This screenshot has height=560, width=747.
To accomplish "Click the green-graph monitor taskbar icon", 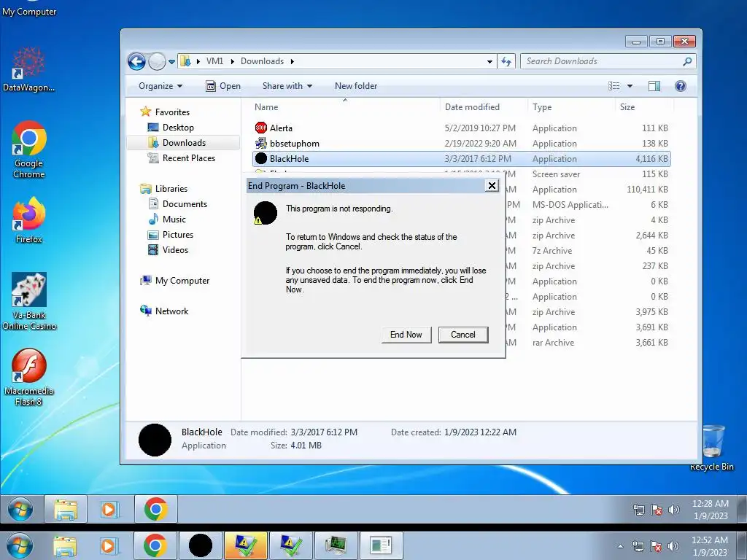I will pyautogui.click(x=336, y=545).
